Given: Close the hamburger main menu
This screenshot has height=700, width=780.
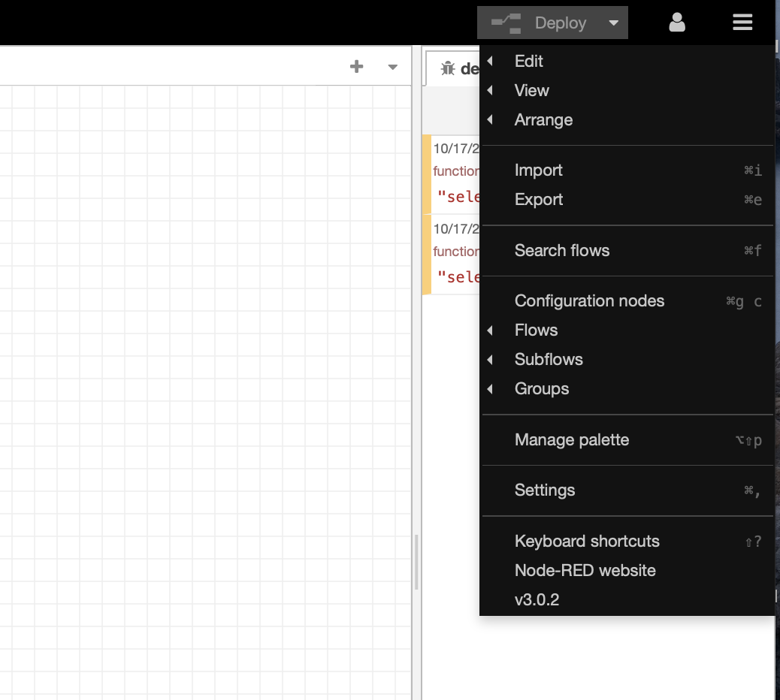Looking at the screenshot, I should [x=742, y=23].
